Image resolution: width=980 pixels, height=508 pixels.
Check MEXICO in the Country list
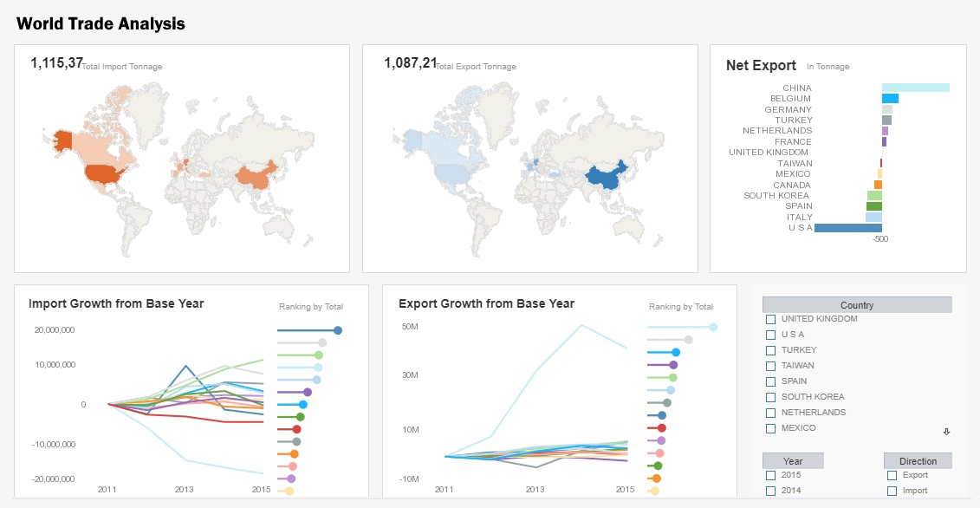[770, 428]
